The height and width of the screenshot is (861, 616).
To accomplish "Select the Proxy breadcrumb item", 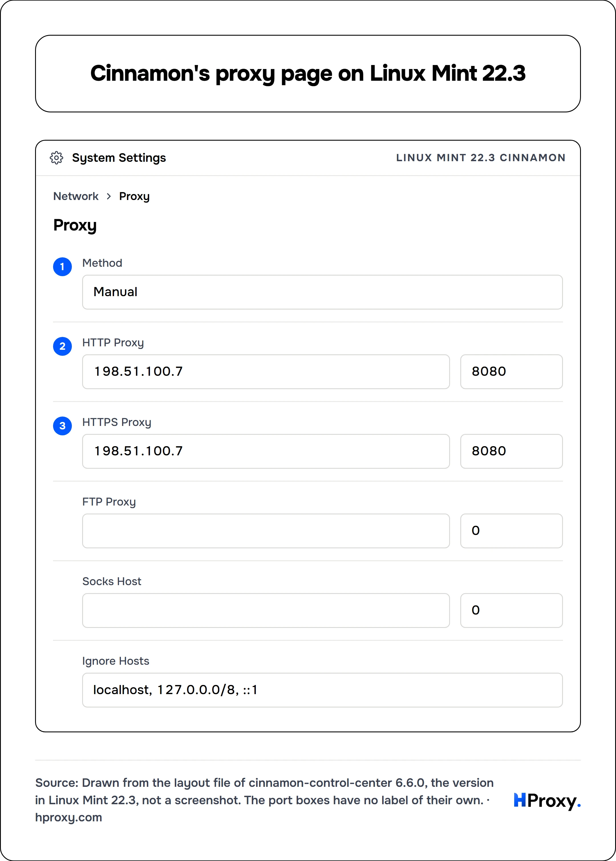I will pos(134,197).
